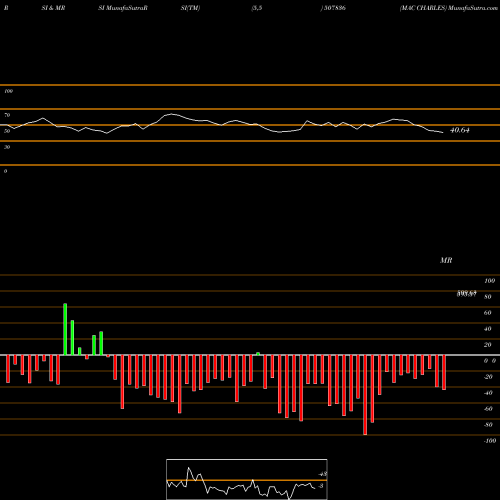
Task: Click the -100 label on MR axis
Action: (490, 441)
